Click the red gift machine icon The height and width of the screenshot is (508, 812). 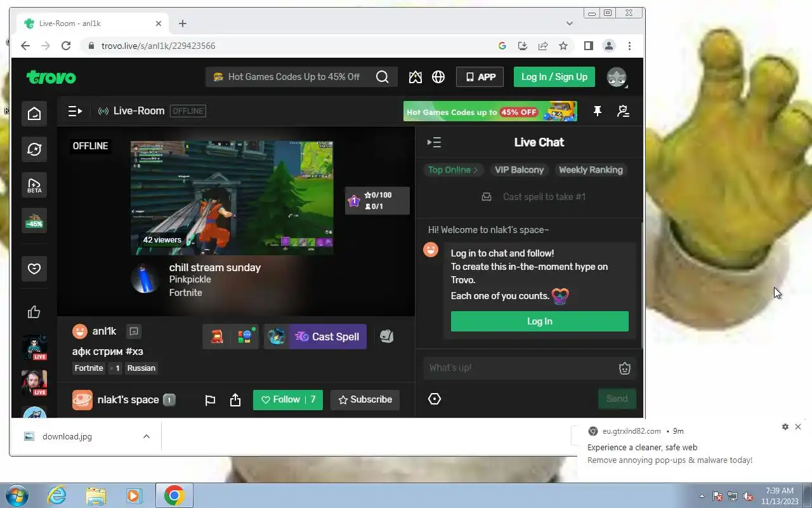pos(217,337)
